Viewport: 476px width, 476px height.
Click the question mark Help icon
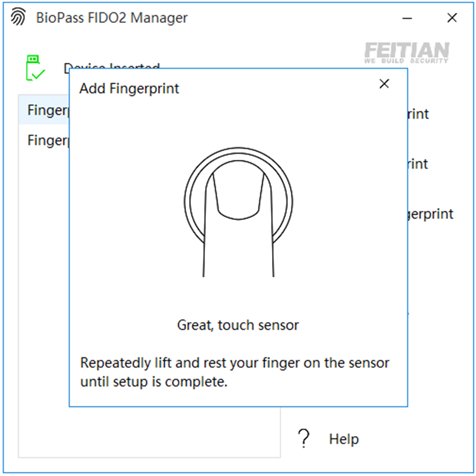click(x=303, y=438)
